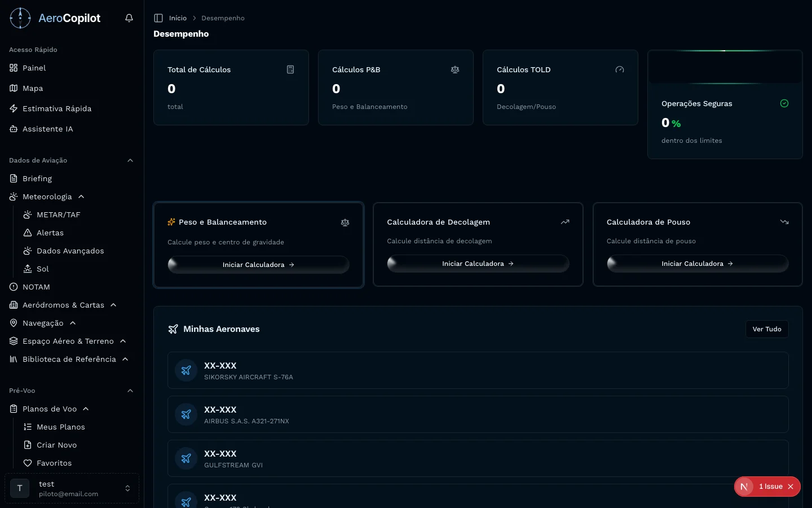
Task: Open Painel from the sidebar
Action: [x=34, y=68]
